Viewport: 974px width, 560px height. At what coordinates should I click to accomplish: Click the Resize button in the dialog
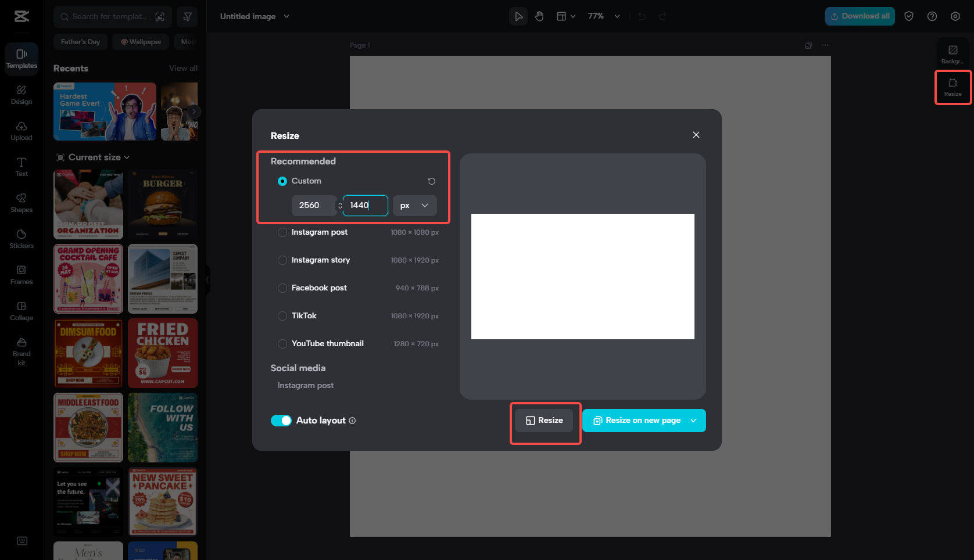pyautogui.click(x=544, y=420)
